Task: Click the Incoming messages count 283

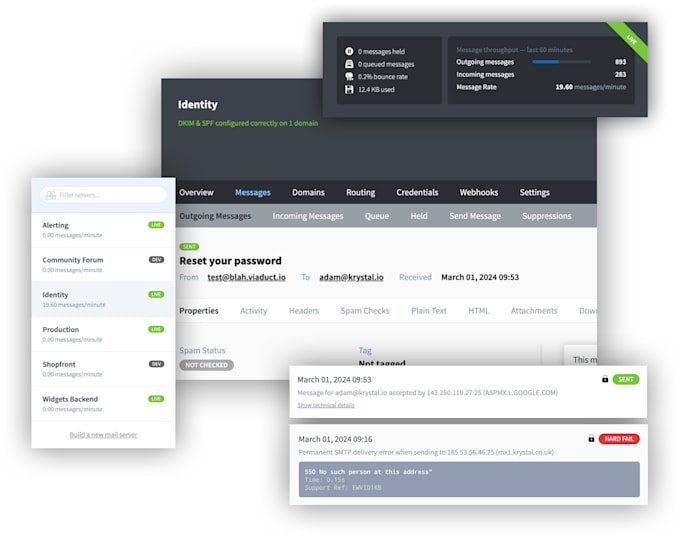Action: [x=620, y=74]
